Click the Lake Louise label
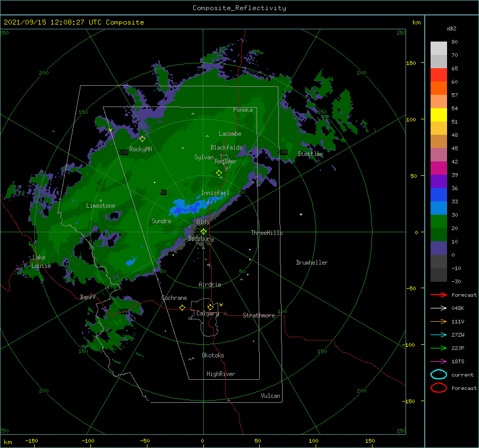The height and width of the screenshot is (448, 479). pos(41,262)
